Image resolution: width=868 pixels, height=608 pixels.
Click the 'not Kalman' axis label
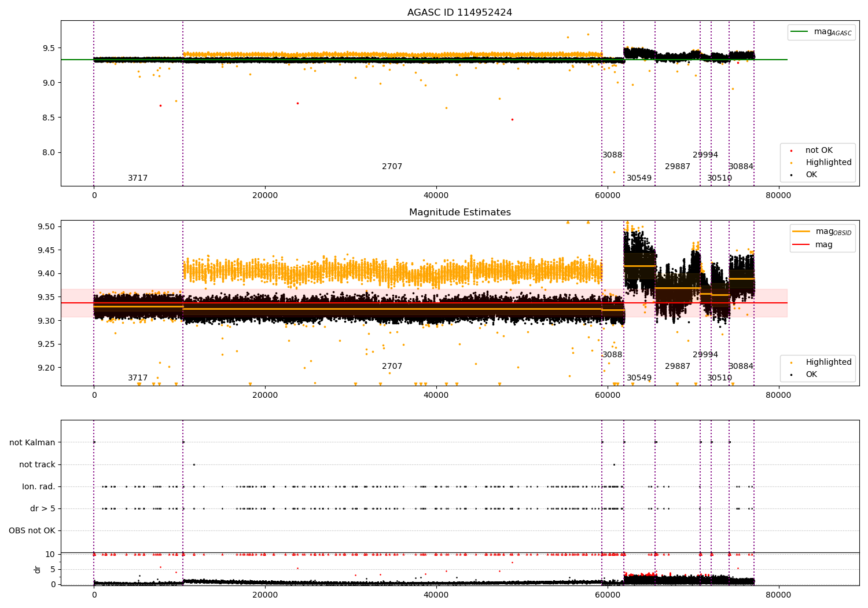tap(32, 442)
